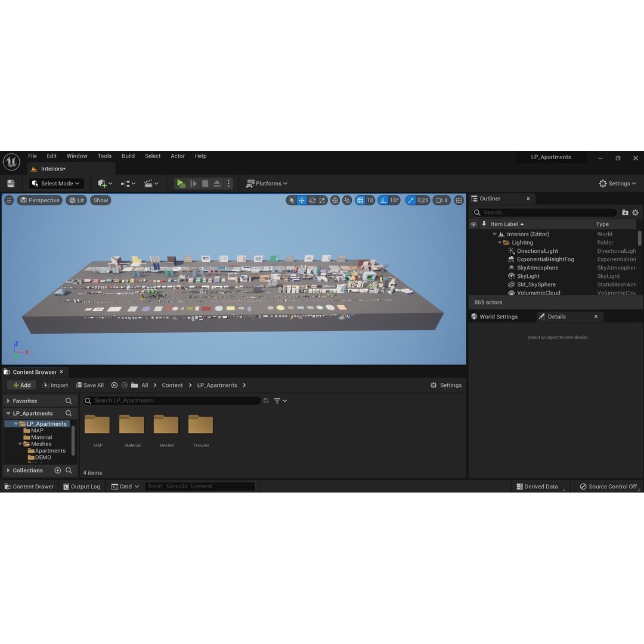Open play options three-dot menu
This screenshot has height=644, width=644.
click(229, 184)
